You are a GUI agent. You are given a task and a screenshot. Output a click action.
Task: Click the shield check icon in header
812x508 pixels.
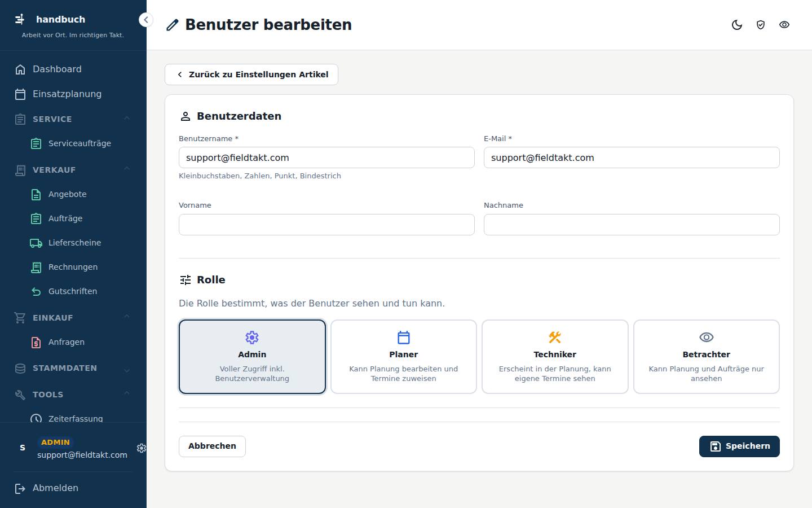(x=761, y=25)
